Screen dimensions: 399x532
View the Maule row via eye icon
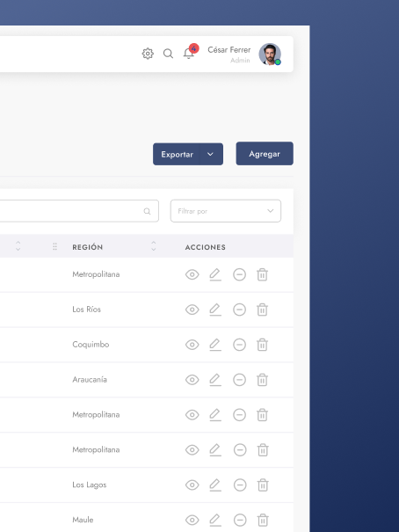[x=192, y=520]
